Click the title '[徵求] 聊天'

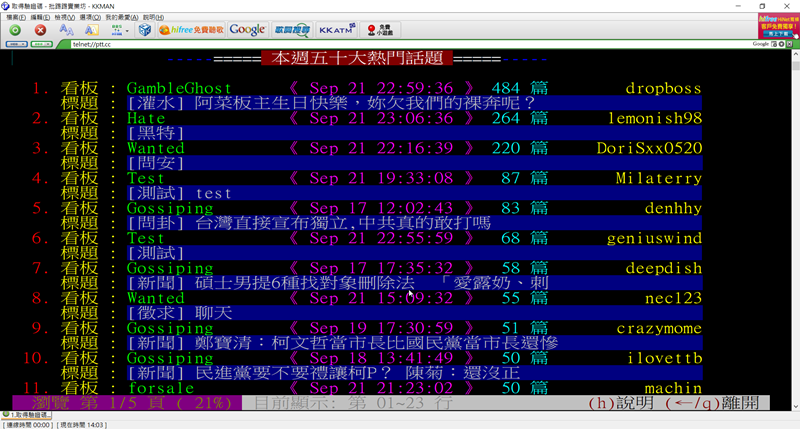[180, 313]
